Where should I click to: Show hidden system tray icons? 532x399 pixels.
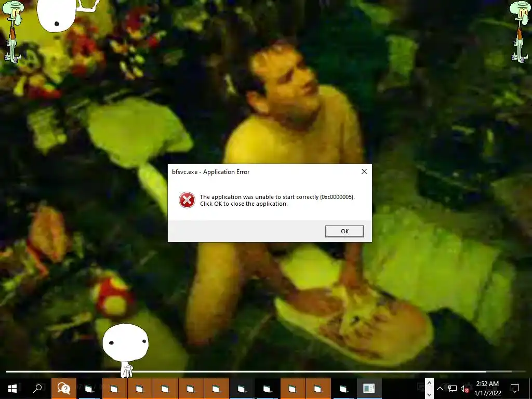point(440,389)
